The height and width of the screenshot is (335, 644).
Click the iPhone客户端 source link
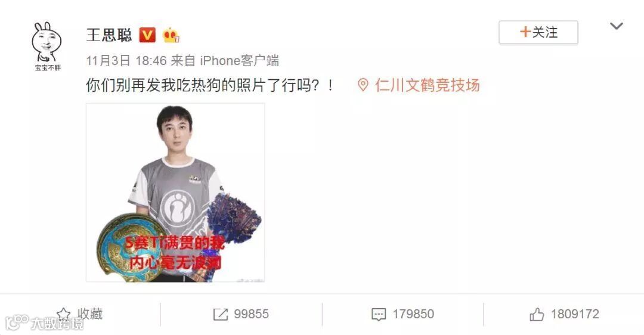pos(240,61)
